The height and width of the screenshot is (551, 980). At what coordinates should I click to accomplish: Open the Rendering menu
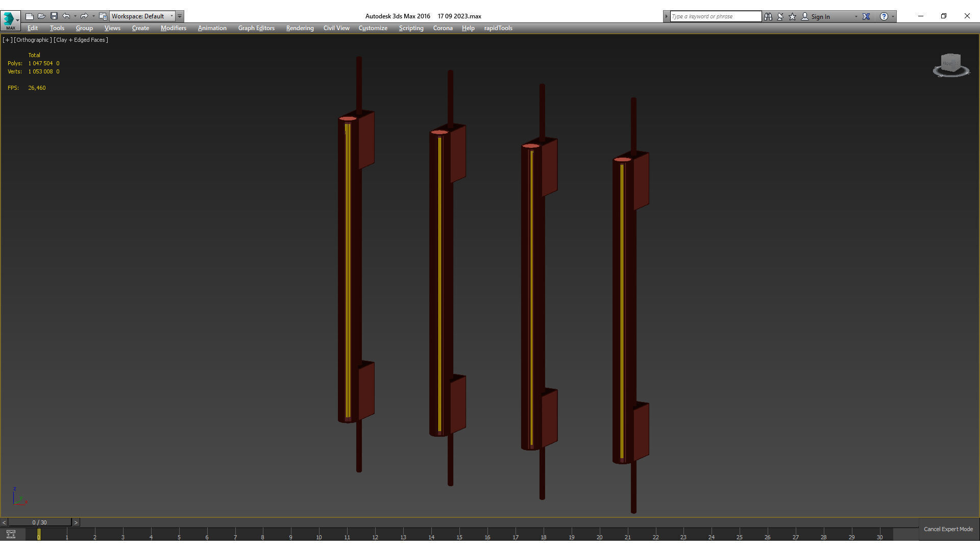pos(300,28)
